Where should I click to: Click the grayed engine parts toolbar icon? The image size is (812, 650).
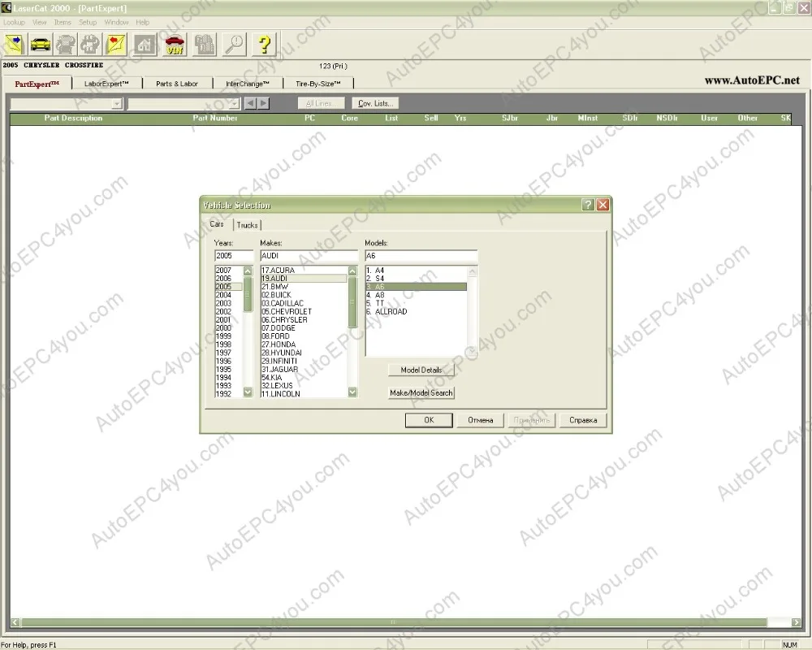[66, 44]
